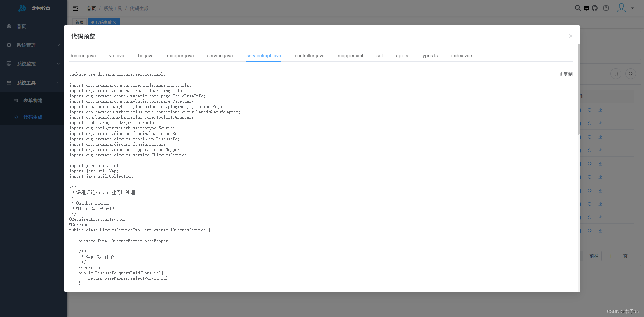Viewport: 644px width, 317px height.
Task: Click the 表单构建 grid icon
Action: click(x=16, y=100)
